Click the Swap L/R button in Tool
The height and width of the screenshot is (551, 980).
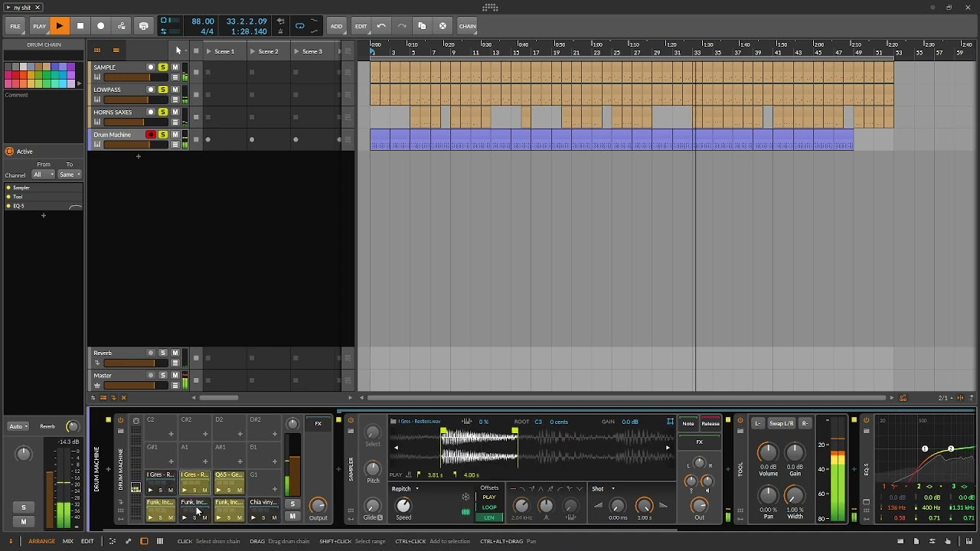781,423
